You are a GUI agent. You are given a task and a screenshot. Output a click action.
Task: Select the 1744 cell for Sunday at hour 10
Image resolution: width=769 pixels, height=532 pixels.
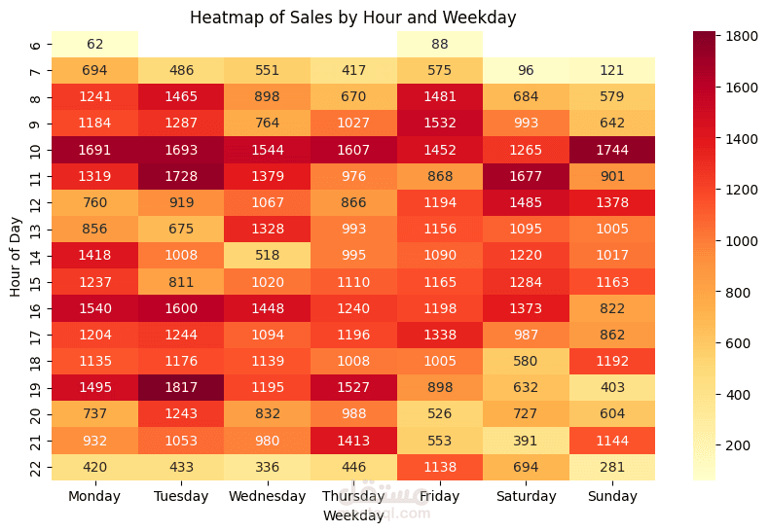612,150
